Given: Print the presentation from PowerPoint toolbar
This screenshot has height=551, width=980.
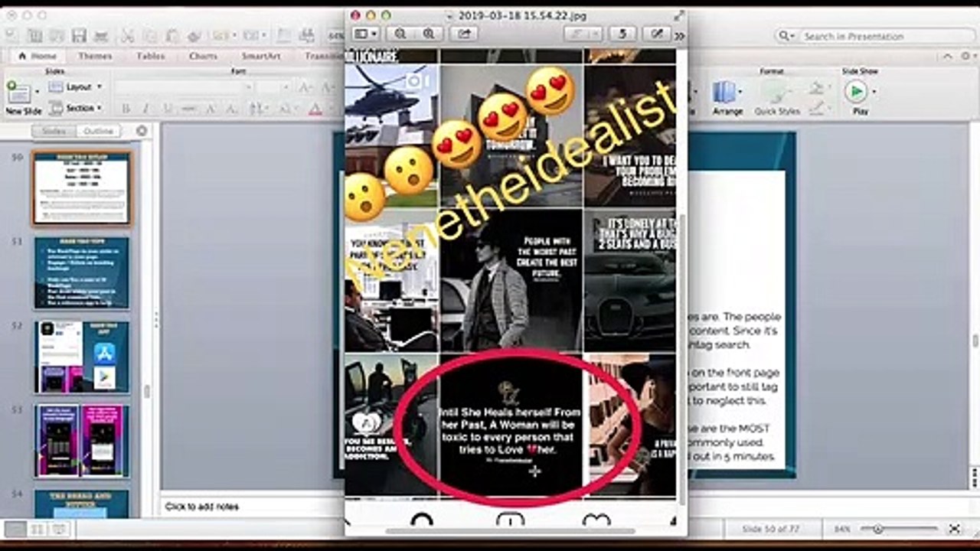Looking at the screenshot, I should [100, 36].
